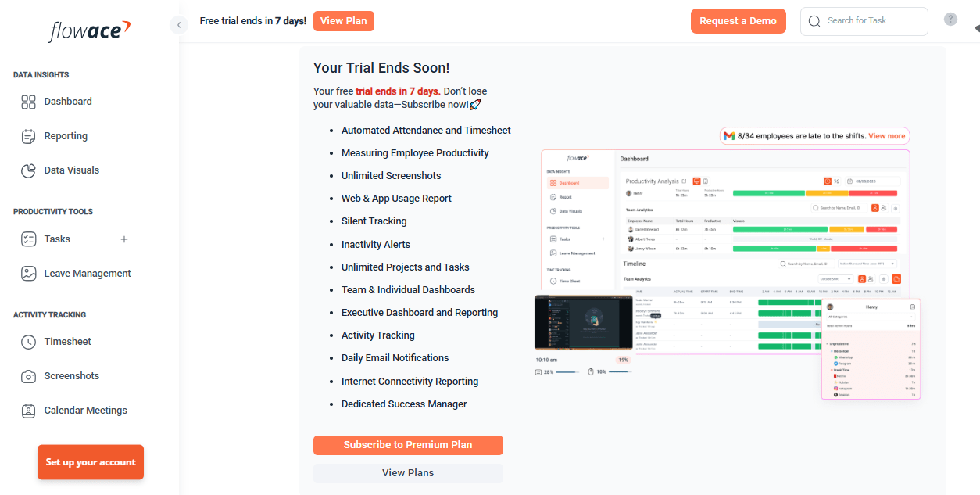Open the dashboard preview image
This screenshot has width=980, height=495.
click(x=728, y=264)
